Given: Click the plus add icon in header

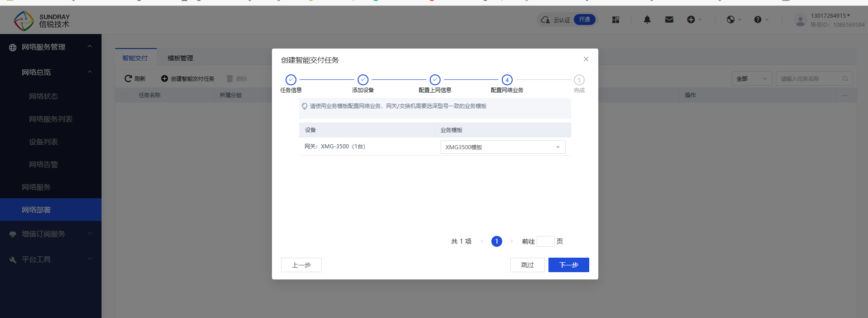Looking at the screenshot, I should click(691, 20).
